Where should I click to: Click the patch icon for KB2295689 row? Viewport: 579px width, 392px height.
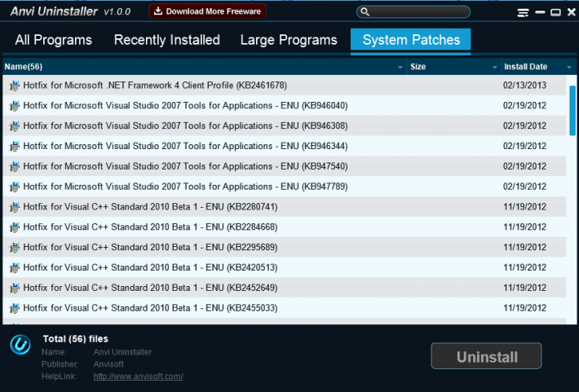(x=15, y=248)
